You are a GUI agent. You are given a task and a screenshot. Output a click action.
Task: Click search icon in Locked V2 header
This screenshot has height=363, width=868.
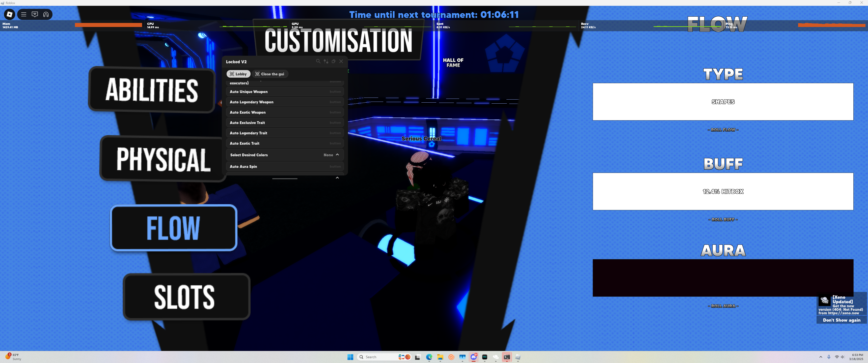pyautogui.click(x=318, y=61)
